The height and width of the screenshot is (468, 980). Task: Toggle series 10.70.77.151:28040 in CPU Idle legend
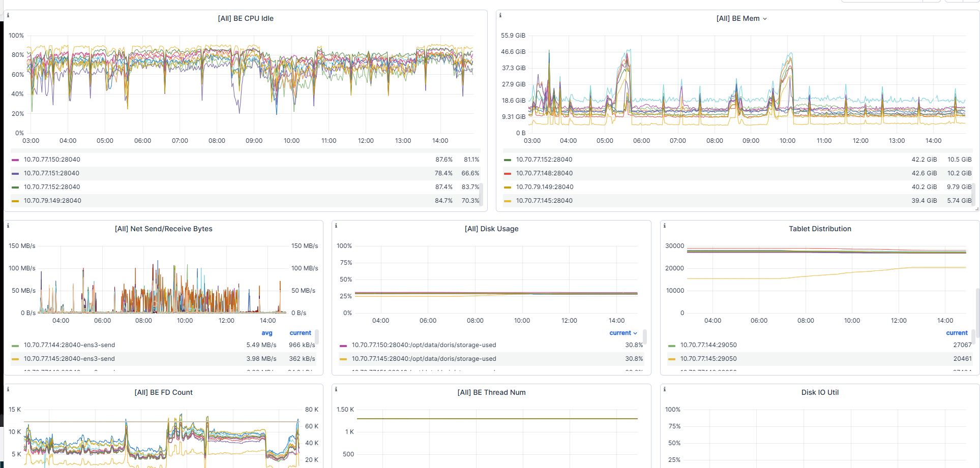pyautogui.click(x=51, y=173)
